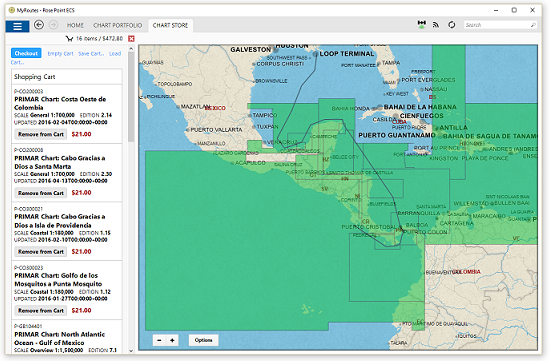Click the LOOP TERMINAL map label
The image size is (551, 361).
point(347,54)
